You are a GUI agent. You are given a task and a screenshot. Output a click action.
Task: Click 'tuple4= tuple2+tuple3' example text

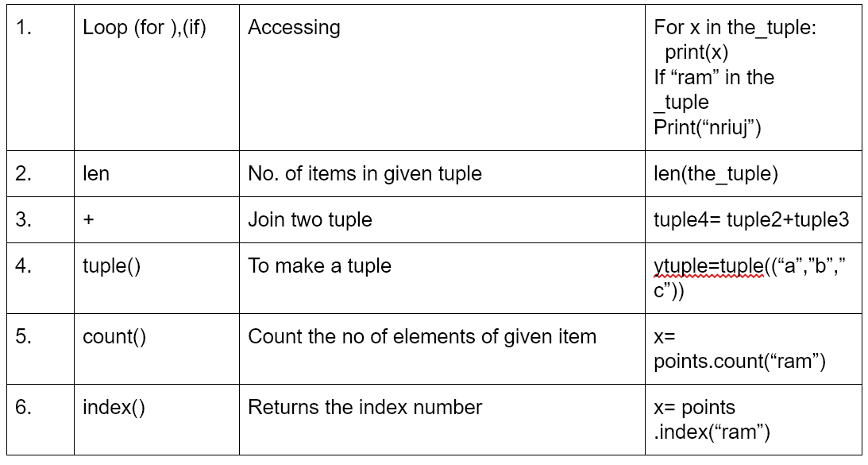(x=751, y=219)
